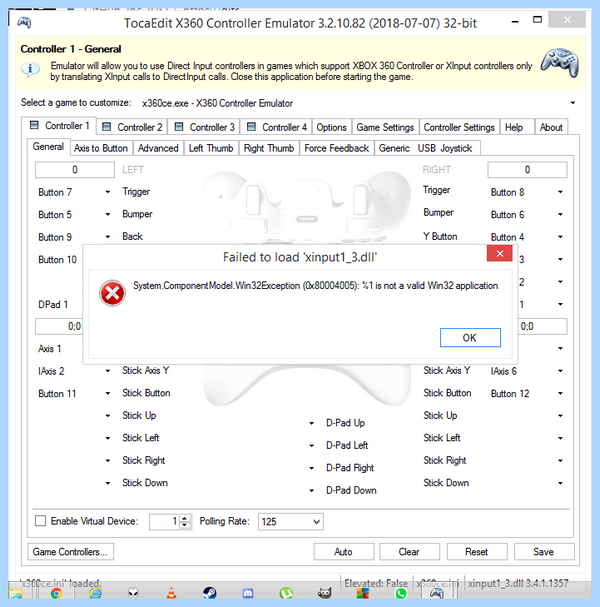The height and width of the screenshot is (607, 600).
Task: Click the blue info bubble icon
Action: (30, 70)
